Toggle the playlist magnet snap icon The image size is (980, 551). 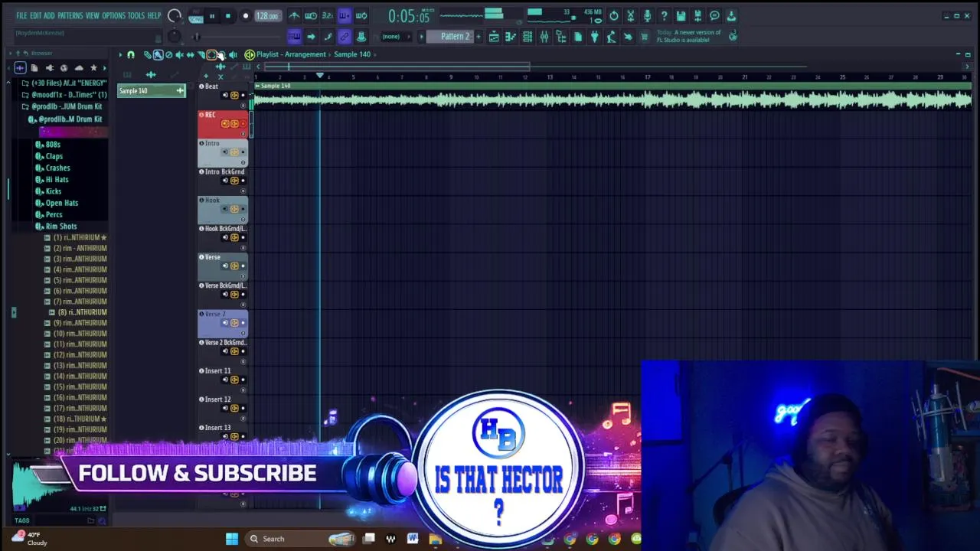pos(131,54)
